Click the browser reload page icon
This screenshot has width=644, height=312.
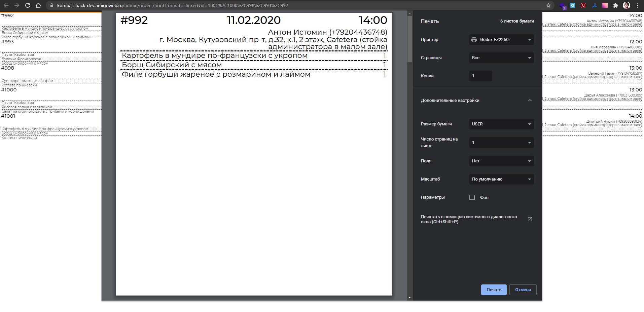click(28, 5)
